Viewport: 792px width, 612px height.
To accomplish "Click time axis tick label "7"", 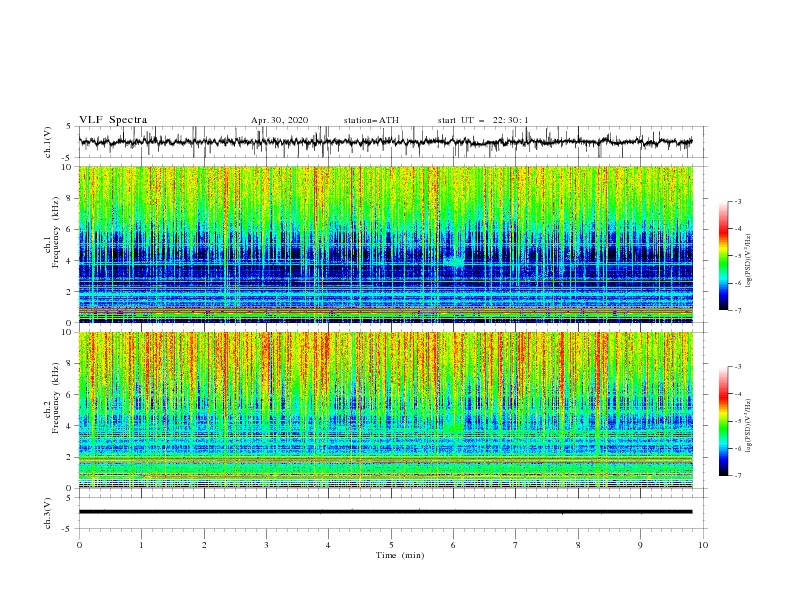I will [516, 545].
